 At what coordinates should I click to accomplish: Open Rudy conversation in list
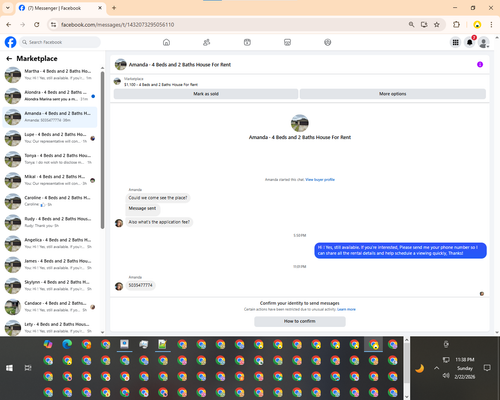tap(50, 223)
